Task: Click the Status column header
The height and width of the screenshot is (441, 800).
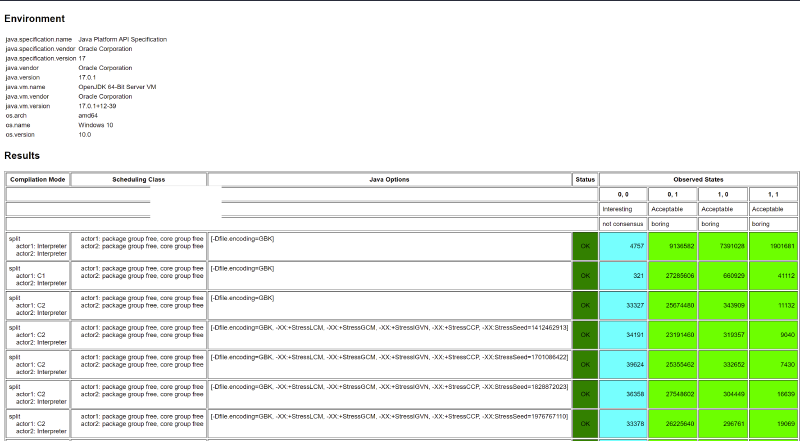Action: click(585, 179)
